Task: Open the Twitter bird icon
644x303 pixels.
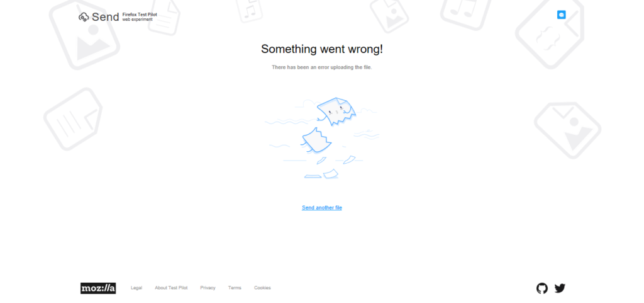Action: 560,289
